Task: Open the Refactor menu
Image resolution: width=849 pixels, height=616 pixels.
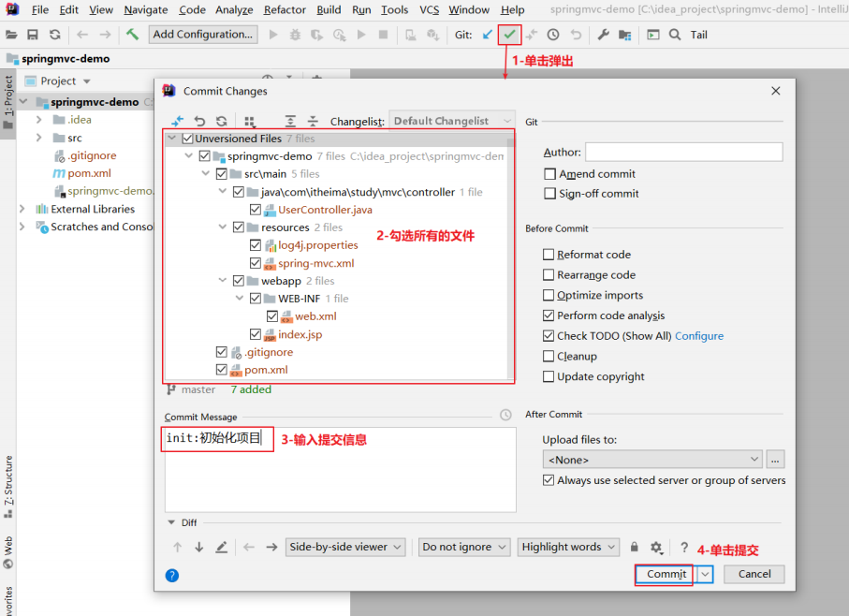Action: [x=285, y=9]
